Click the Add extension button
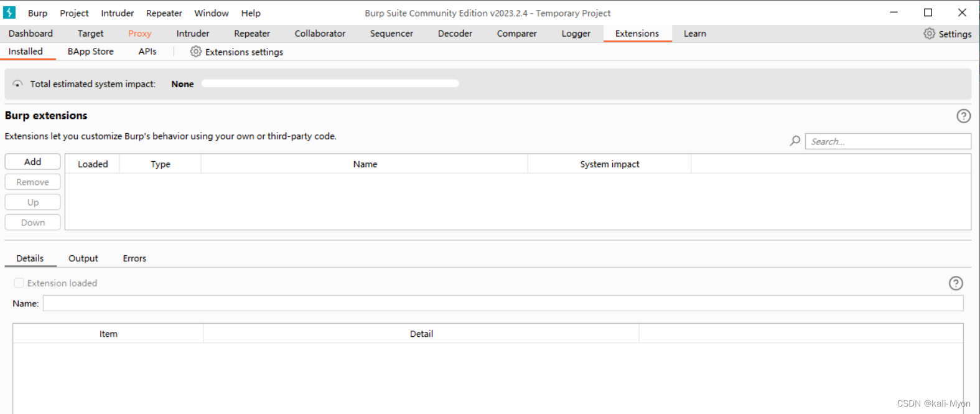This screenshot has width=980, height=414. click(x=32, y=162)
